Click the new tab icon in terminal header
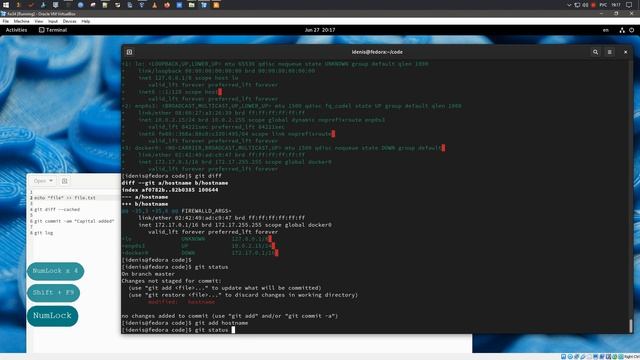Image resolution: width=640 pixels, height=360 pixels. 129,52
